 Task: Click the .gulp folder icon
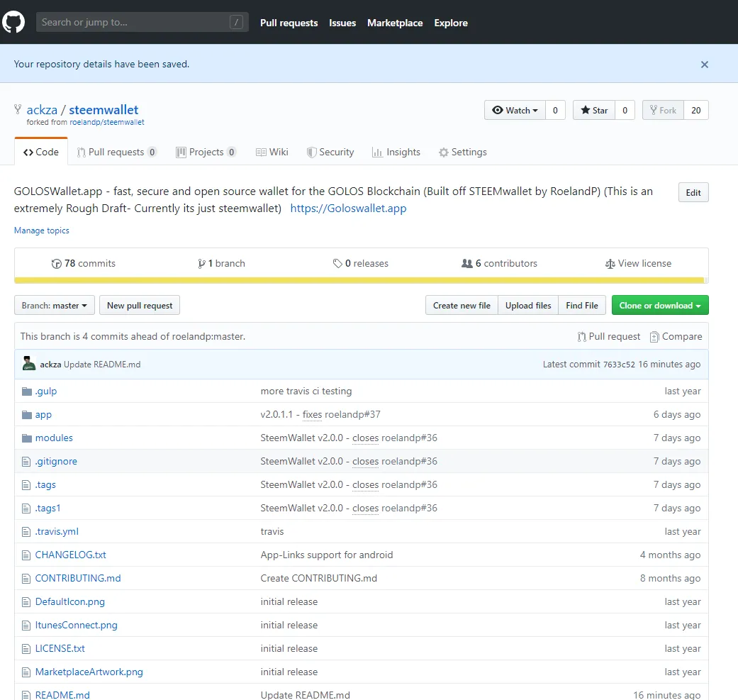tap(27, 391)
